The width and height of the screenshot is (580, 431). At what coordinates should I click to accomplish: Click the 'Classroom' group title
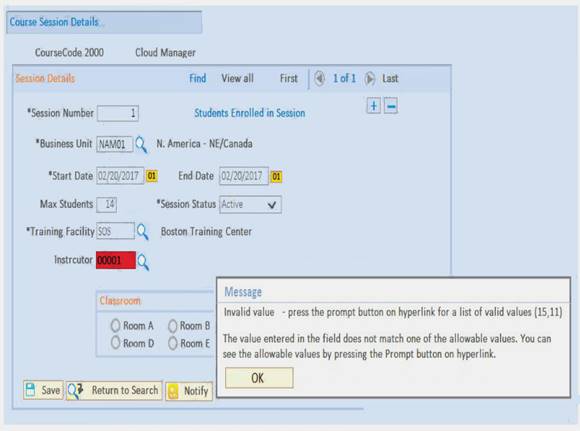point(120,301)
